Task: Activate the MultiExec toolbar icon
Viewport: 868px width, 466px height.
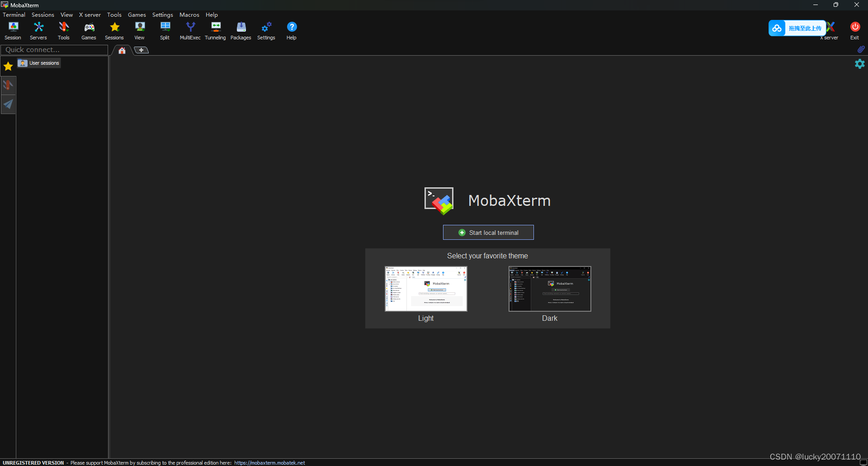Action: point(190,31)
